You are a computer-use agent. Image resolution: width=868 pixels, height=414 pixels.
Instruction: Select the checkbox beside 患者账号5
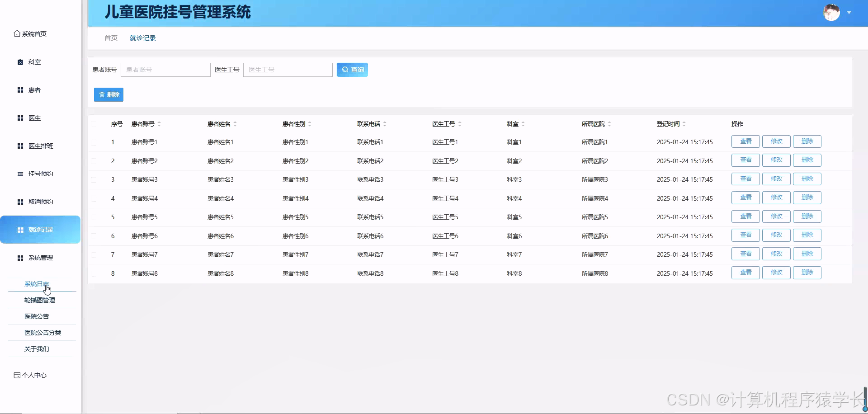pos(94,217)
